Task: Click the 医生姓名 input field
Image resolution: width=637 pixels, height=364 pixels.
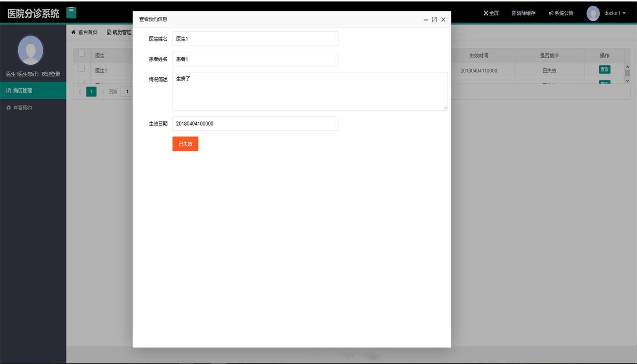Action: click(x=255, y=39)
